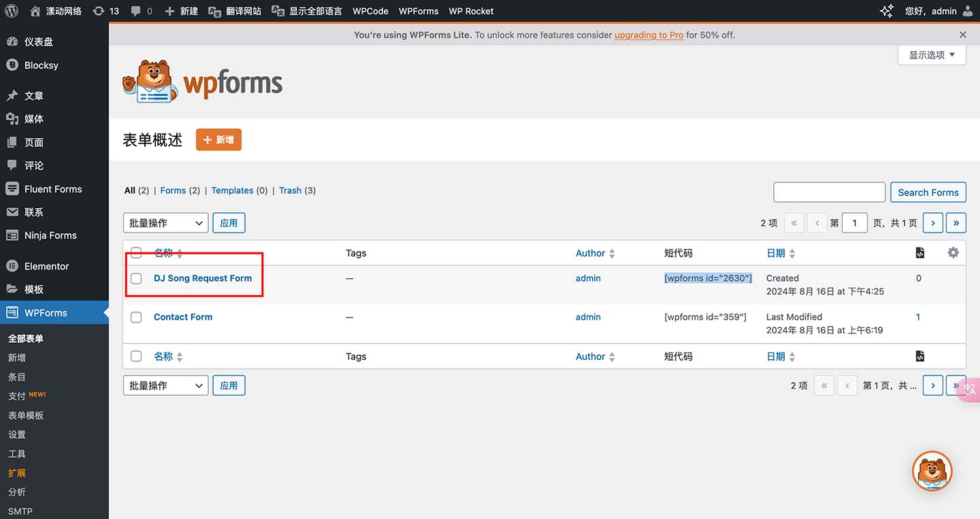Toggle select-all checkbox in table header
This screenshot has height=519, width=980.
pyautogui.click(x=136, y=253)
